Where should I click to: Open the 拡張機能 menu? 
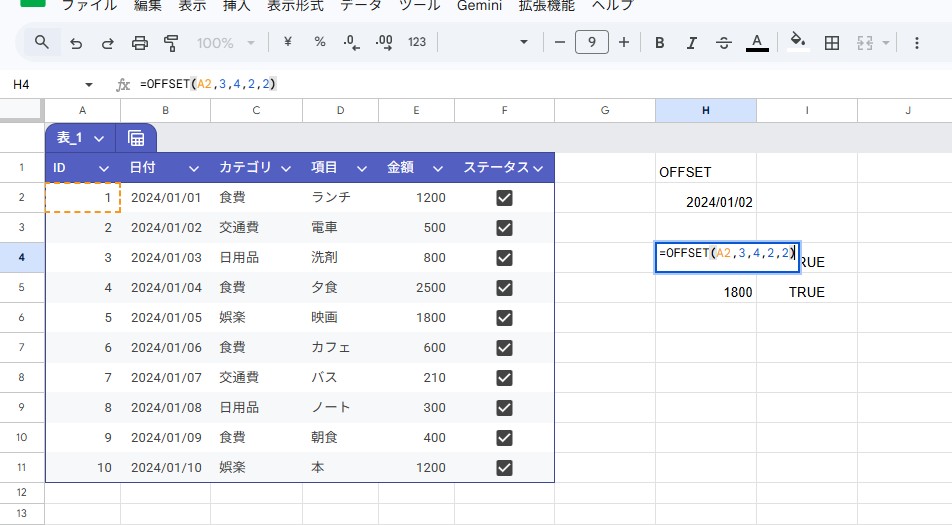[x=546, y=6]
